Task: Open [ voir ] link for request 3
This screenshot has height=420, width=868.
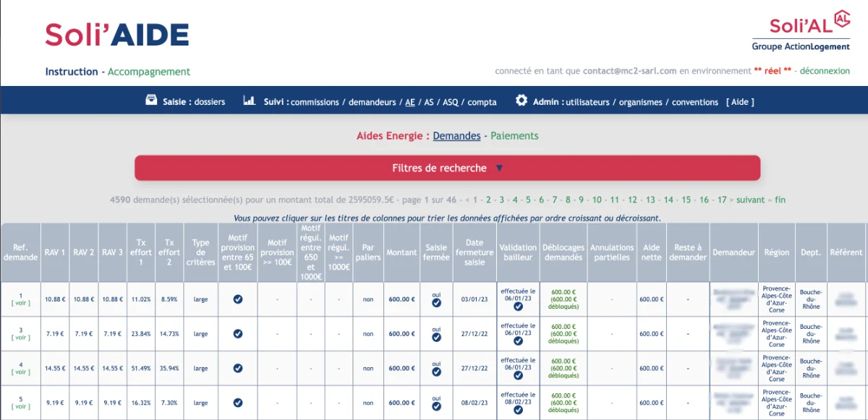Action: point(21,338)
